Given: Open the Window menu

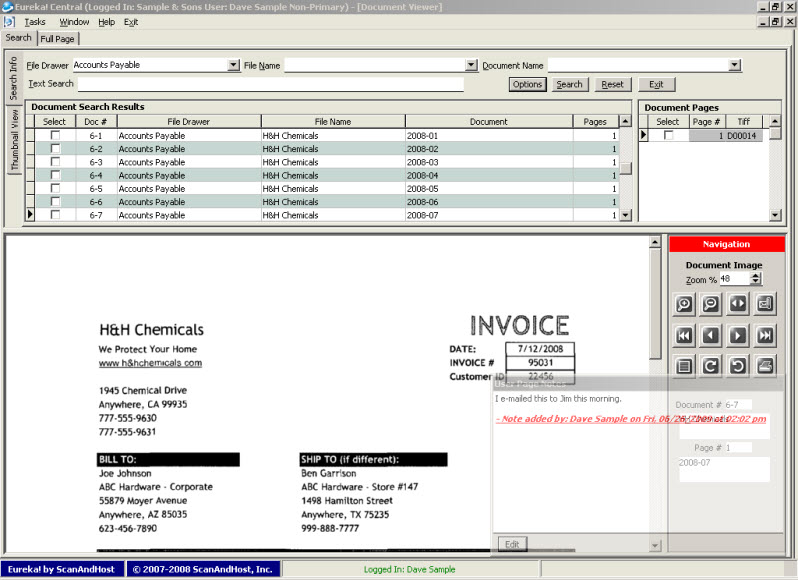Looking at the screenshot, I should (x=74, y=22).
